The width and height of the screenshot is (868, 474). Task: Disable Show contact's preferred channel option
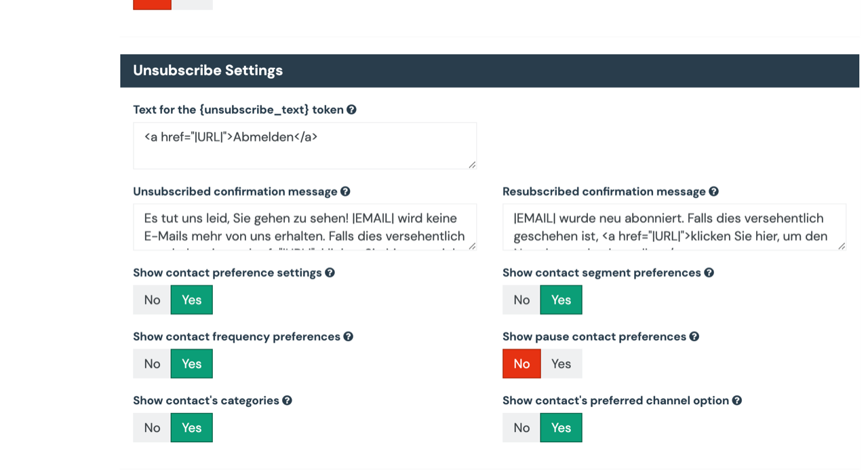click(x=521, y=428)
